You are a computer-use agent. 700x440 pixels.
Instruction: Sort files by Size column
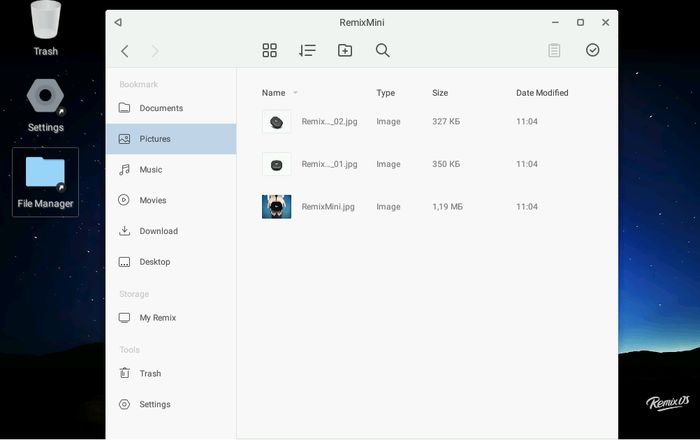(x=440, y=93)
